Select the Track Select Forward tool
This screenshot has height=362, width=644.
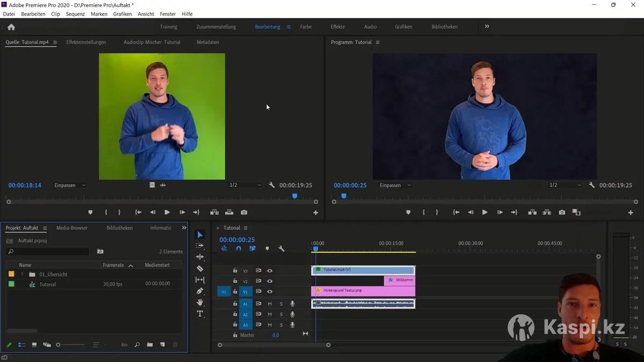click(200, 246)
